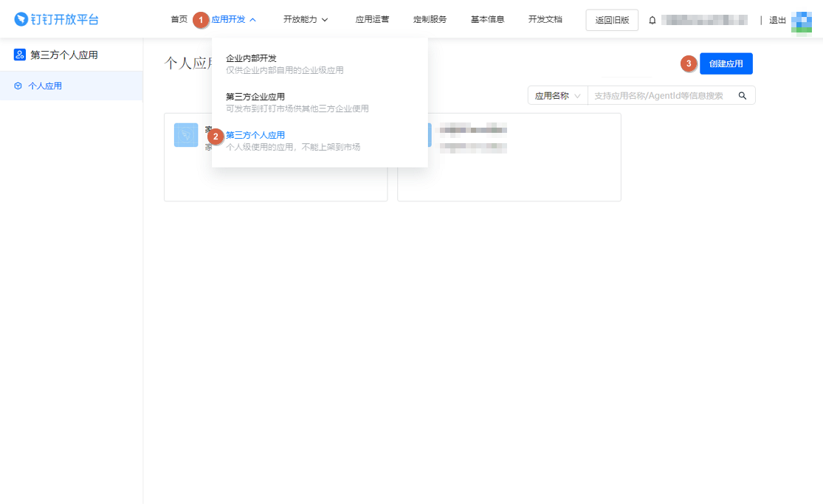Focus the app name/AgentId search field
The height and width of the screenshot is (504, 823).
[661, 96]
